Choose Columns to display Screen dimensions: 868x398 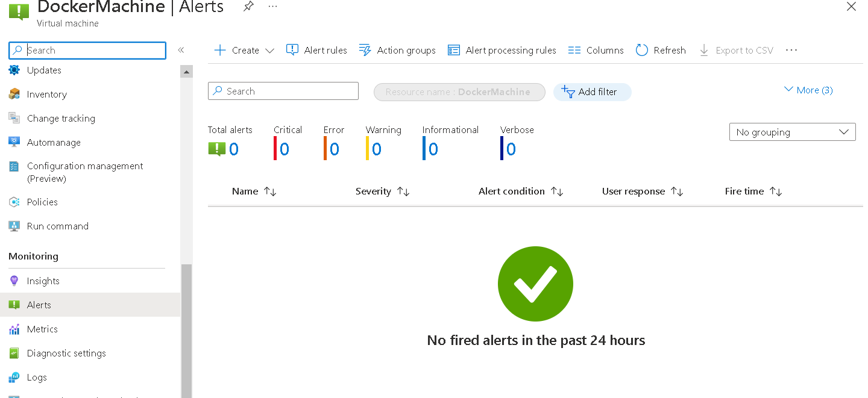(x=596, y=50)
